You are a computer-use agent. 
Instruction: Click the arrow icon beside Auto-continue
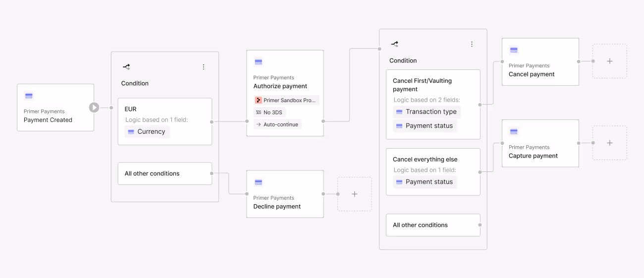(258, 124)
